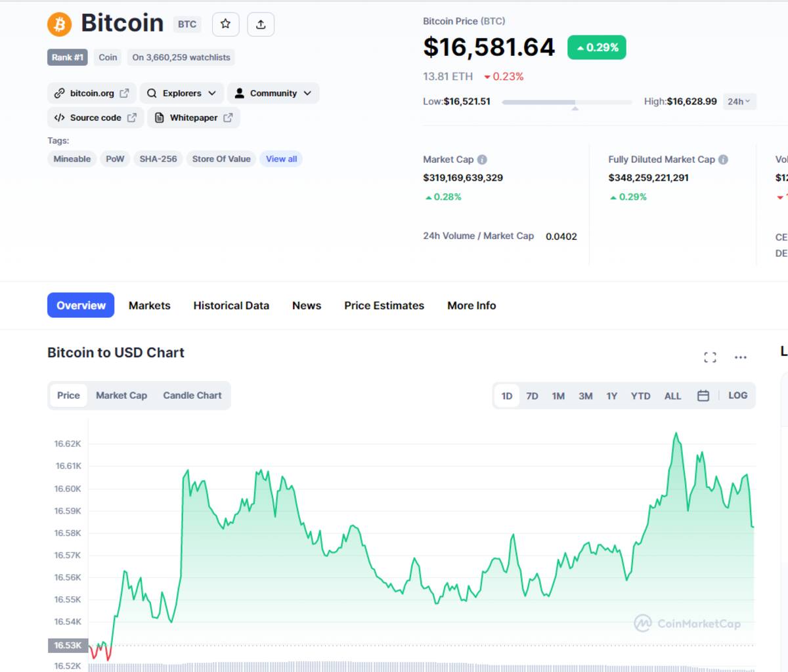Select the Store Of Value tag
Screen dimensions: 788x672
point(221,159)
